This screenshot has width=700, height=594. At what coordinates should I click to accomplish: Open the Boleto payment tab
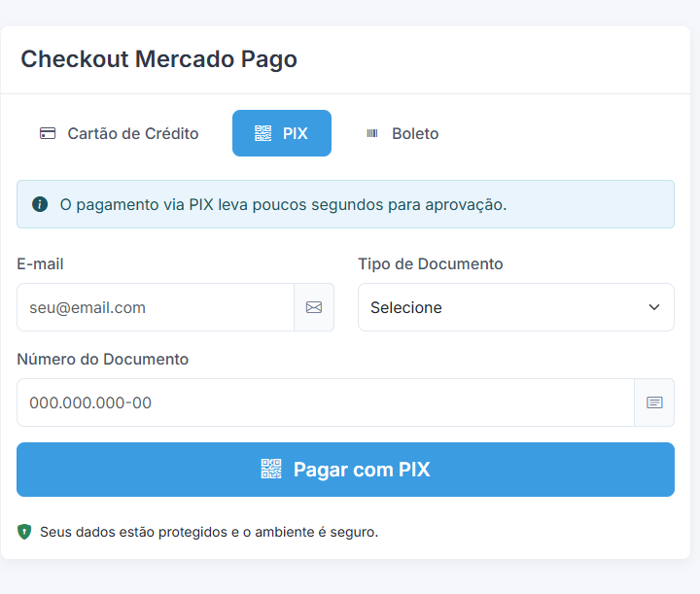pos(402,133)
